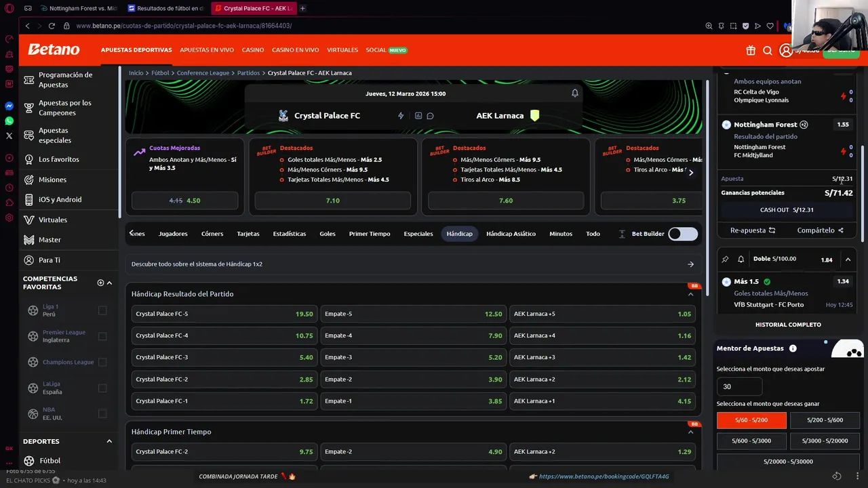
Task: Click the bet amount field showing 30
Action: tap(739, 386)
